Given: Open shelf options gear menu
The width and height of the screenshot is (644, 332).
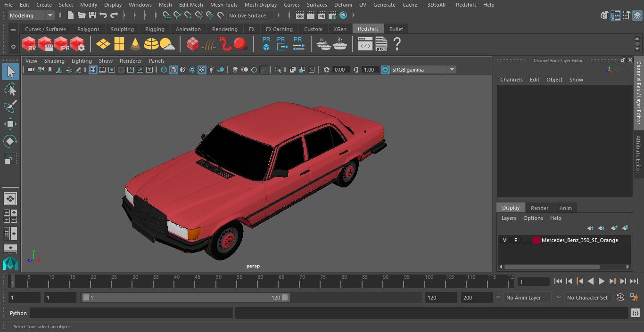Looking at the screenshot, I should [13, 47].
